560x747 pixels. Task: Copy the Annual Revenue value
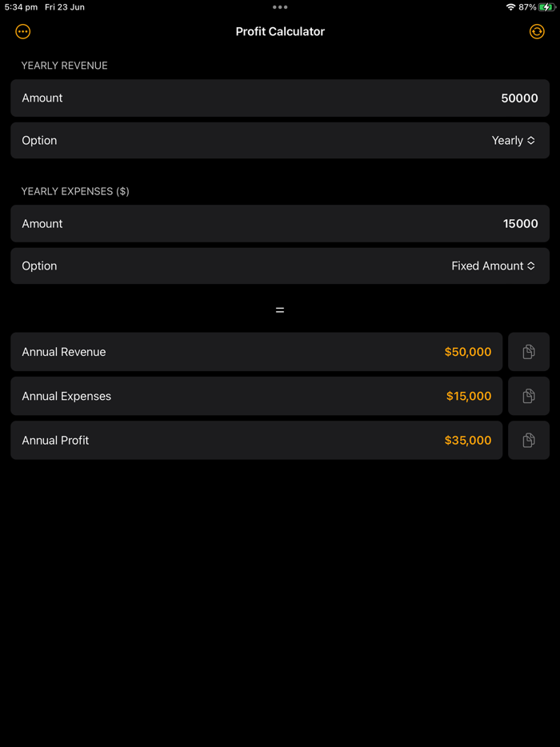pos(529,352)
